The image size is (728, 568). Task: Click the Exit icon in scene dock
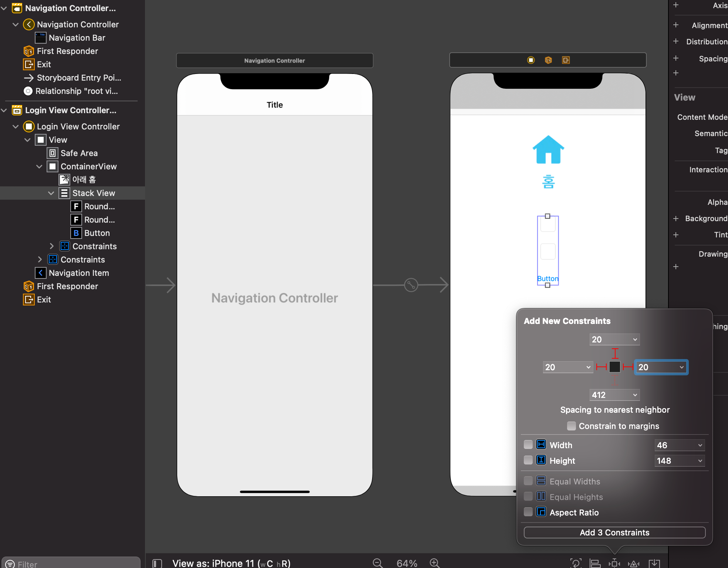click(x=566, y=60)
